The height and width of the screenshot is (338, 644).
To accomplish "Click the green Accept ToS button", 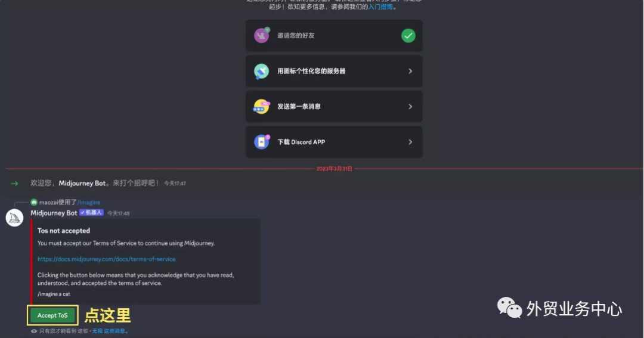I will click(x=52, y=315).
